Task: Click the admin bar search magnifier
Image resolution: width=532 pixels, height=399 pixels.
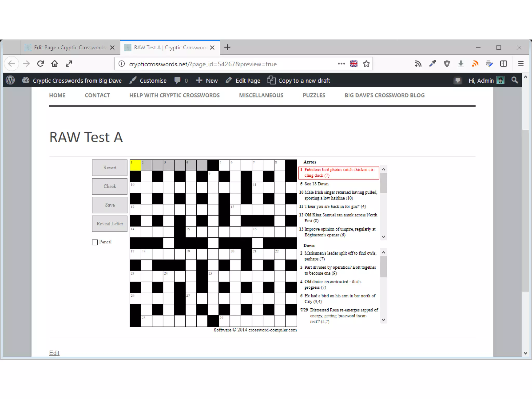Action: (514, 80)
